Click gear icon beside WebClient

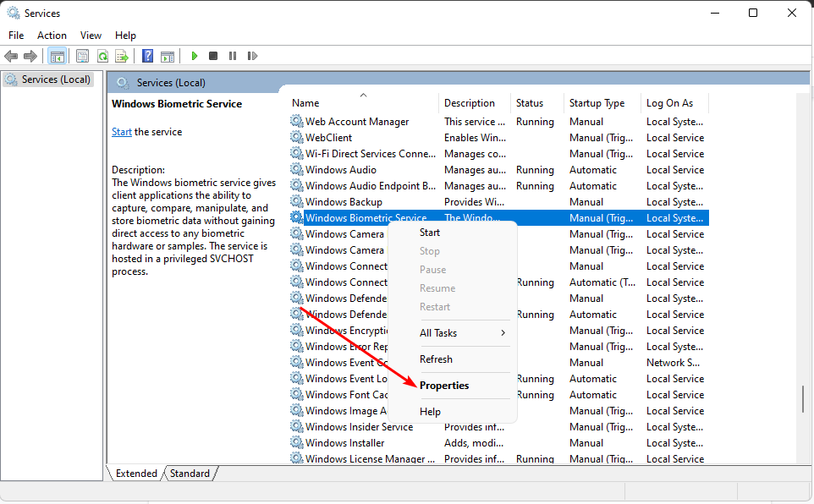coord(296,138)
